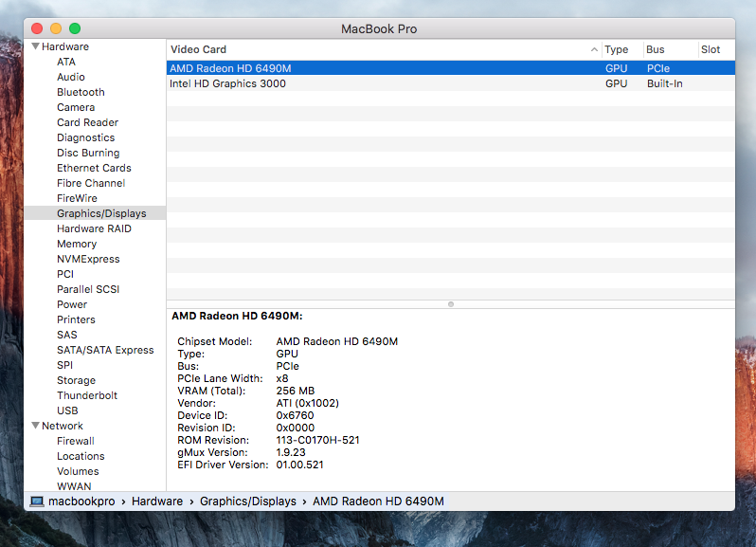Close the MacBook Pro window

[x=37, y=28]
